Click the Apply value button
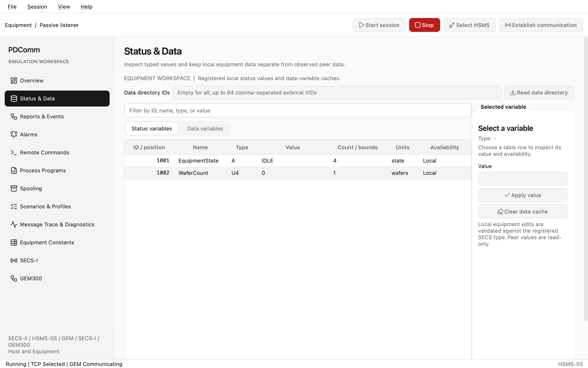Viewport: 588px width, 368px height. [x=523, y=195]
